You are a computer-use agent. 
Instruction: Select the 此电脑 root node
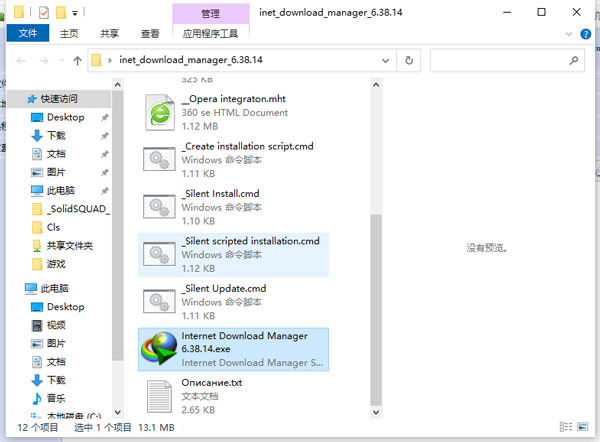tap(54, 289)
